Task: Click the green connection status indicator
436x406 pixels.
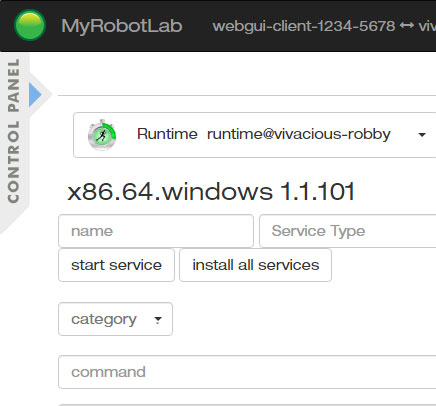Action: tap(30, 25)
